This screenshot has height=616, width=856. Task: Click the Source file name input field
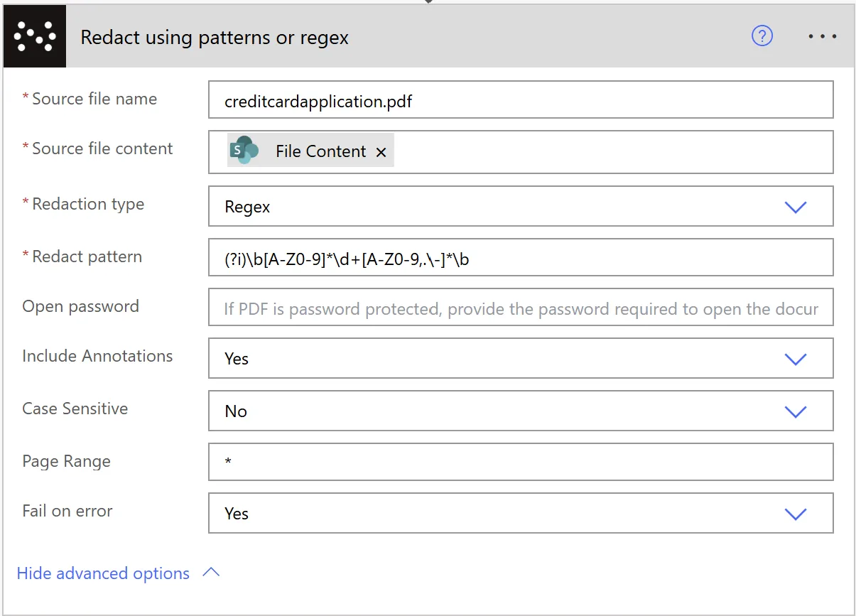click(x=521, y=99)
